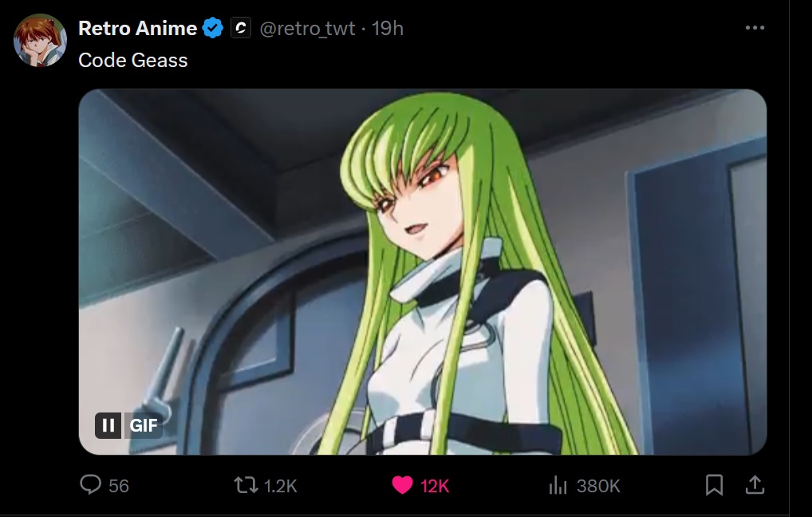
Task: Open the 19h timestamp permalink
Action: point(388,29)
